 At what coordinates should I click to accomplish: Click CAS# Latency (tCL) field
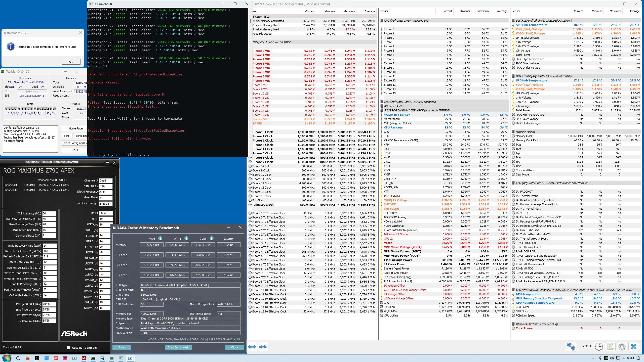click(x=49, y=213)
